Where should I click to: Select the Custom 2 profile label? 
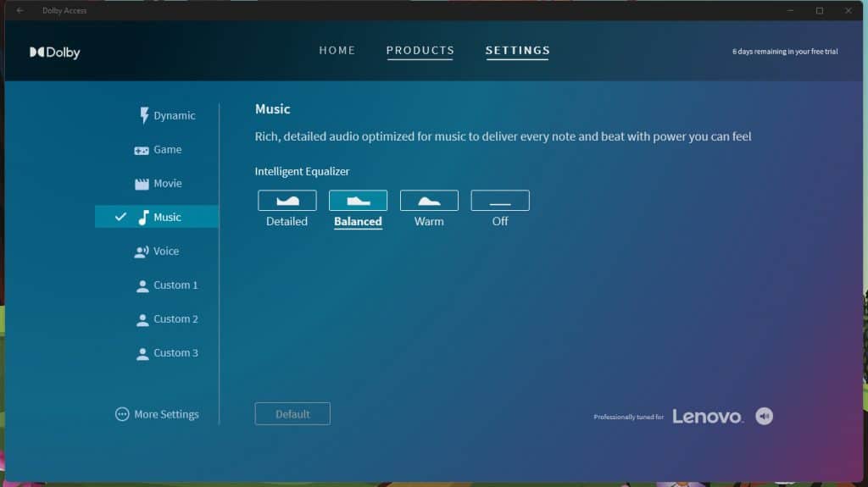tap(175, 318)
